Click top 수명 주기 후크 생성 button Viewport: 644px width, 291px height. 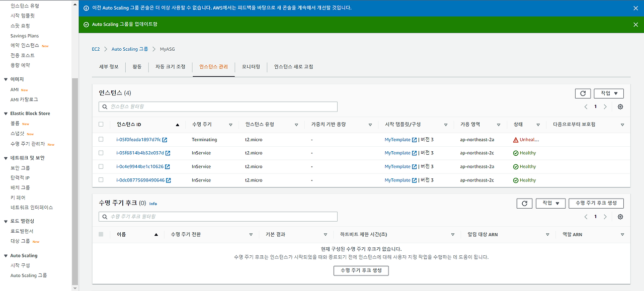pyautogui.click(x=596, y=203)
